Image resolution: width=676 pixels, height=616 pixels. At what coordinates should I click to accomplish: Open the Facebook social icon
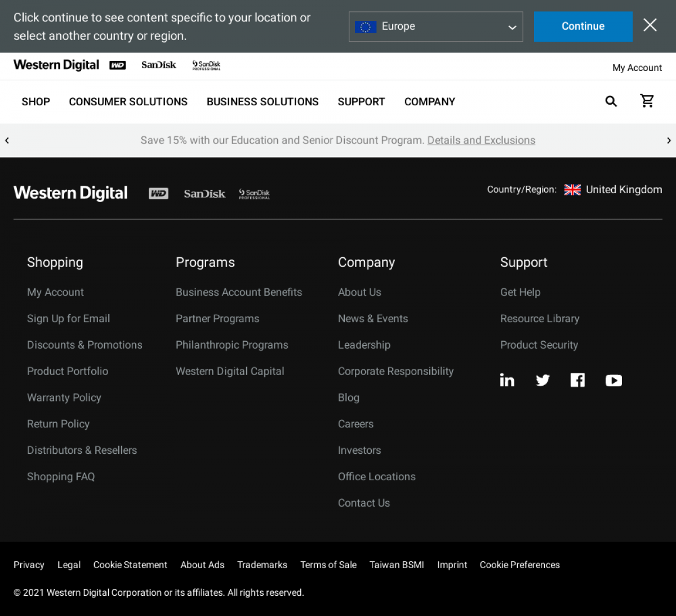pyautogui.click(x=577, y=380)
